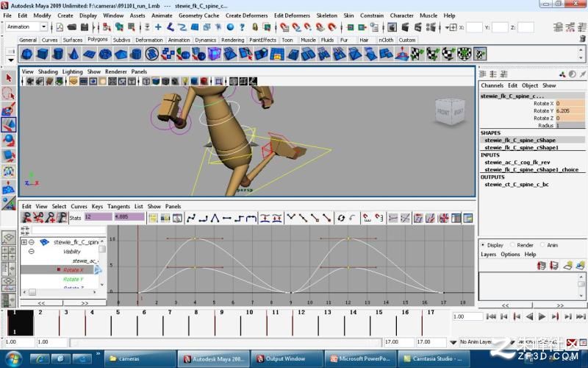The image size is (588, 368).
Task: Collapse the Visibility attribute row
Action: point(32,251)
